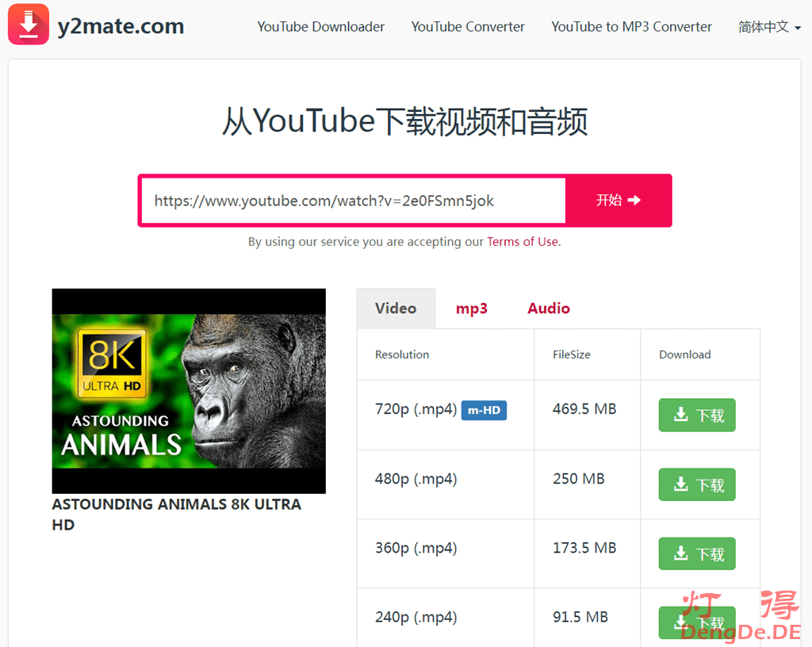Click the y2mate.com site name text

(x=121, y=26)
